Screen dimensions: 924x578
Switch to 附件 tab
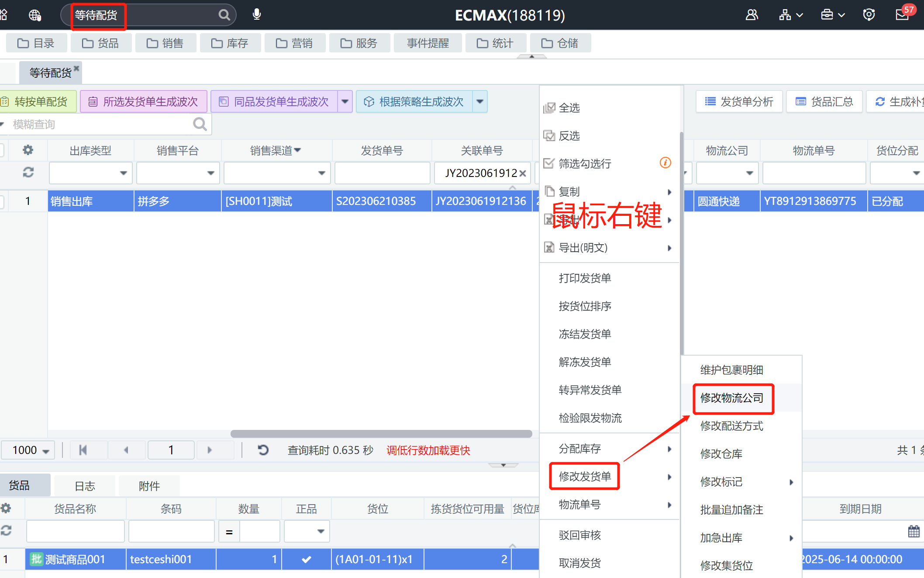(x=149, y=486)
